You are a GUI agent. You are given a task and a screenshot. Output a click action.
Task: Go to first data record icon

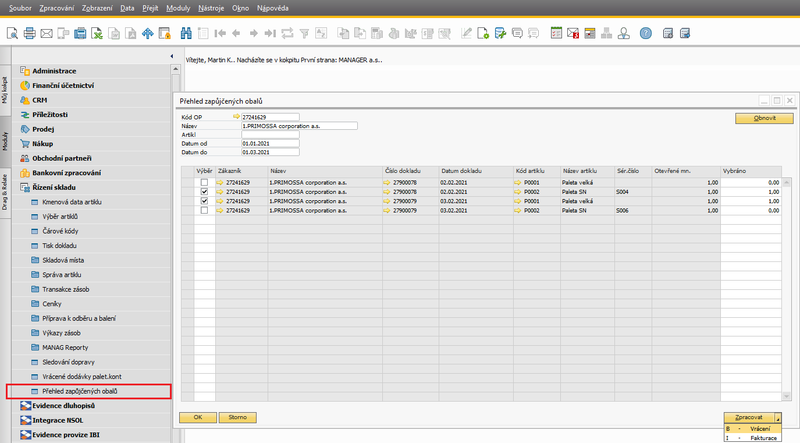coord(220,34)
